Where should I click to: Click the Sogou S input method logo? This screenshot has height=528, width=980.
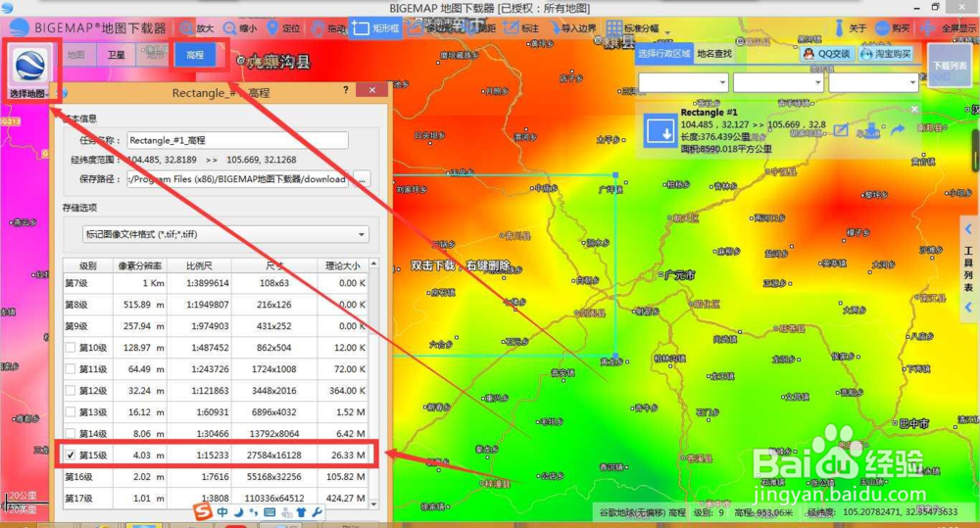click(203, 511)
